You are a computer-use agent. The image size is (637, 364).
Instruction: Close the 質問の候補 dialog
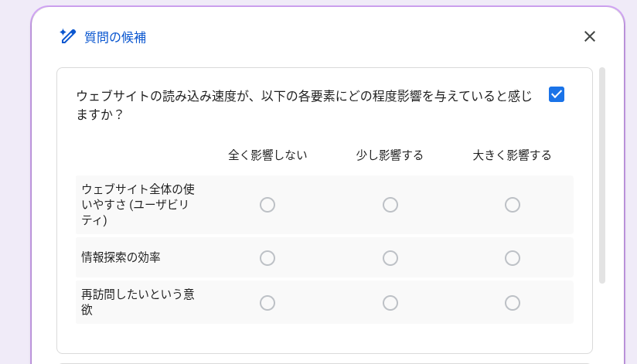[x=590, y=36]
